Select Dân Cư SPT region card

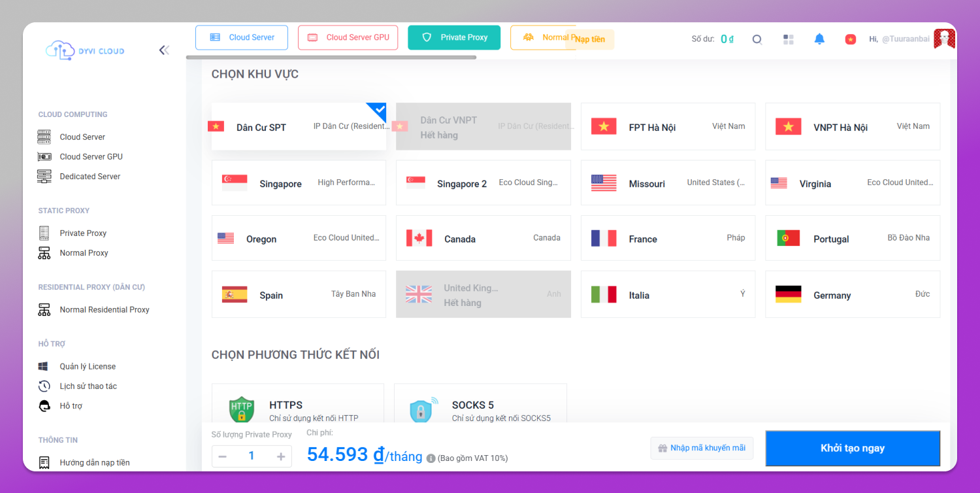click(299, 127)
